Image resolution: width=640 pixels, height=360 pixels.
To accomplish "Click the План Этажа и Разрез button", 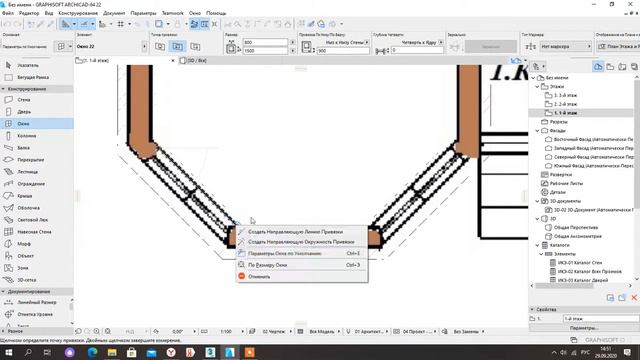I will click(618, 47).
